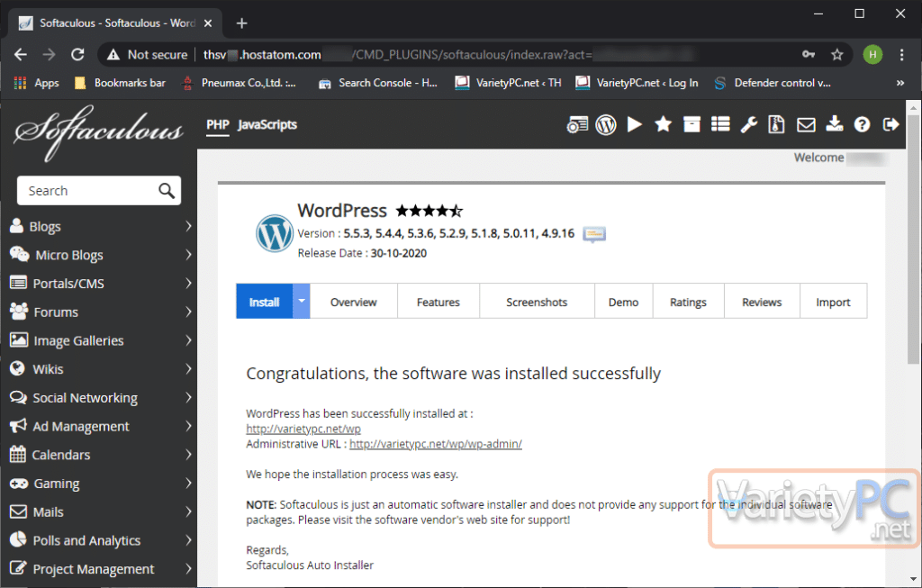Viewport: 922px width, 588px height.
Task: Open the settings wrench icon
Action: 748,124
